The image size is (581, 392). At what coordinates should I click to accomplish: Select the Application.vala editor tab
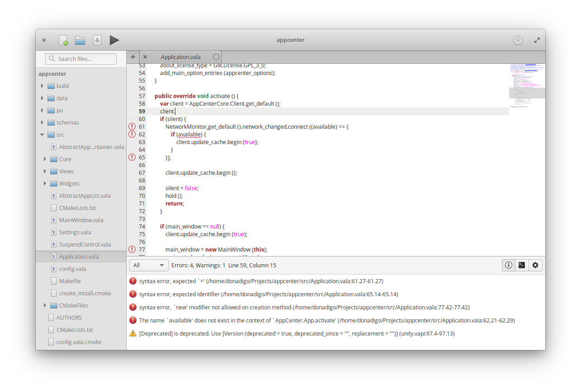coord(180,57)
